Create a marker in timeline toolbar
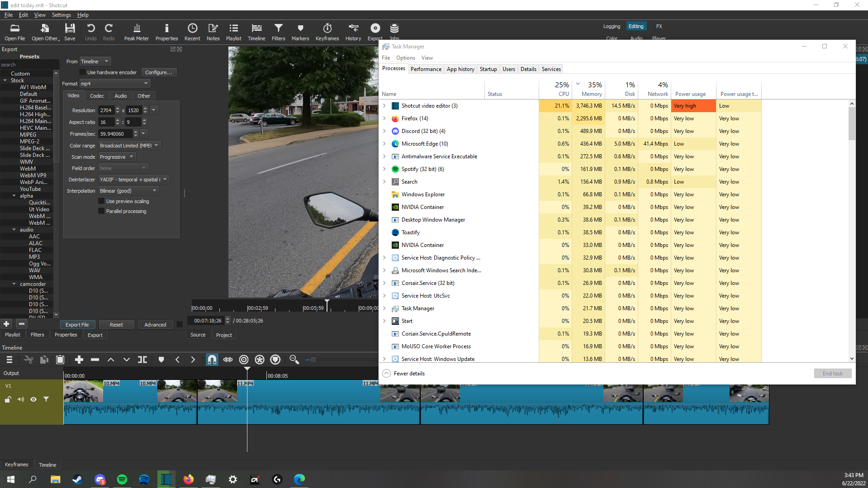This screenshot has width=868, height=488. point(161,360)
